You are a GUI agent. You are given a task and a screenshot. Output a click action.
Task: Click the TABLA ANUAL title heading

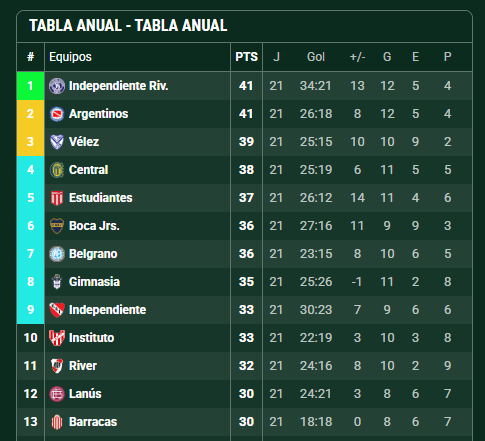[128, 26]
